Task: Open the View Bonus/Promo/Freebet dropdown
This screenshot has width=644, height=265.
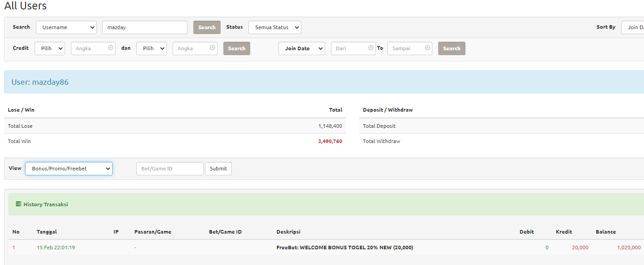Action: [69, 169]
